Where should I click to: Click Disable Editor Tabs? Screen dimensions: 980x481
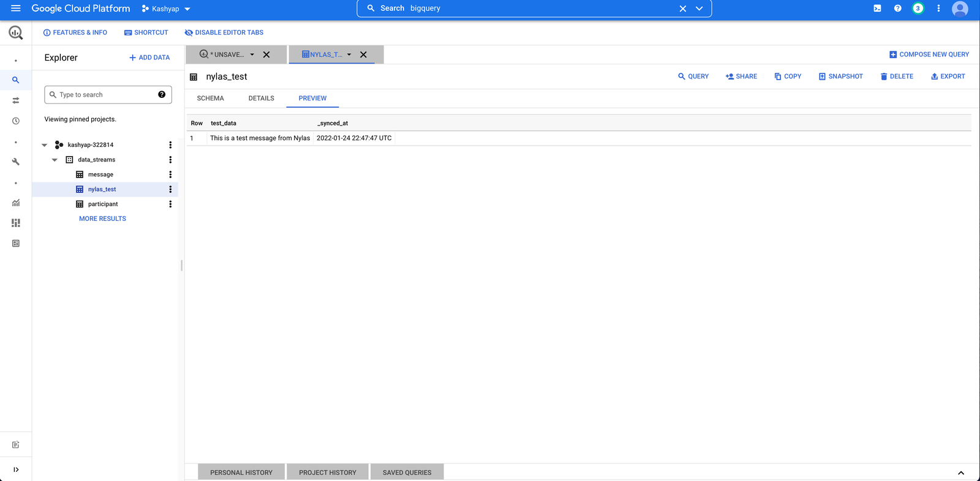point(224,32)
